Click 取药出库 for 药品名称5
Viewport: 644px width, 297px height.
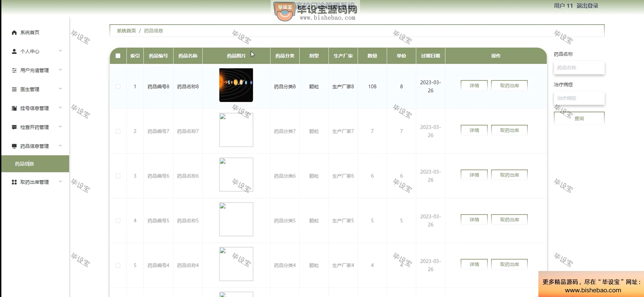click(x=509, y=220)
